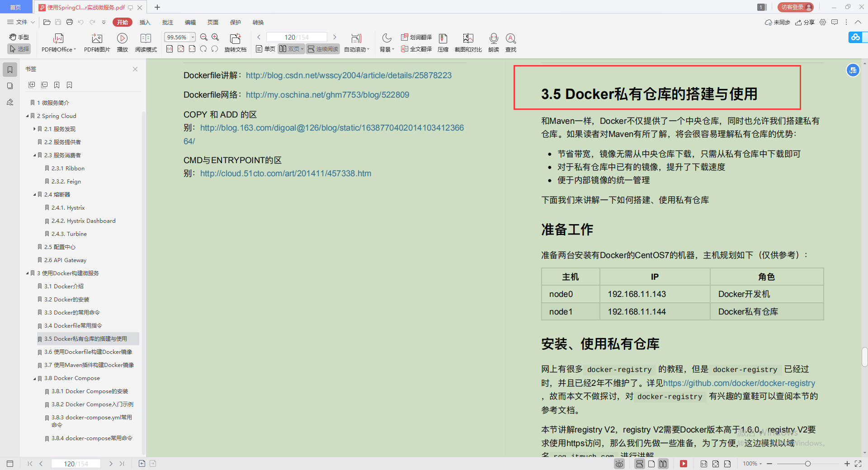Click the open file folder icon
868x470 pixels.
point(47,22)
